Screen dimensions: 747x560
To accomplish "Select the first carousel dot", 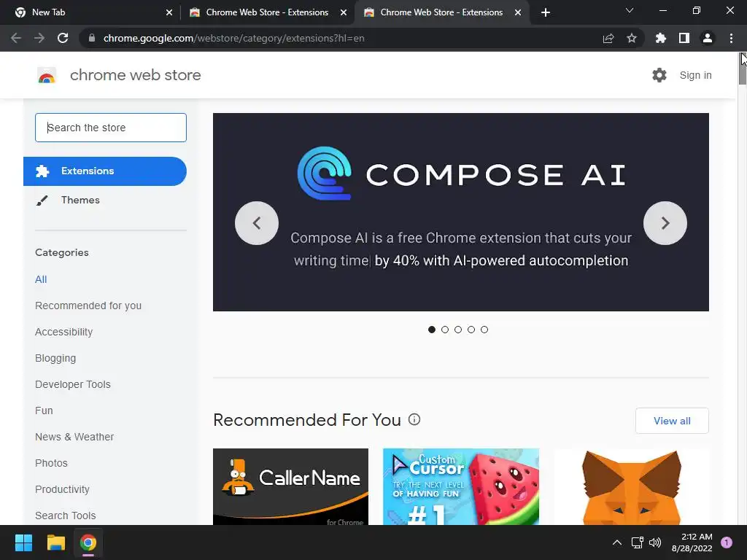I will [432, 330].
